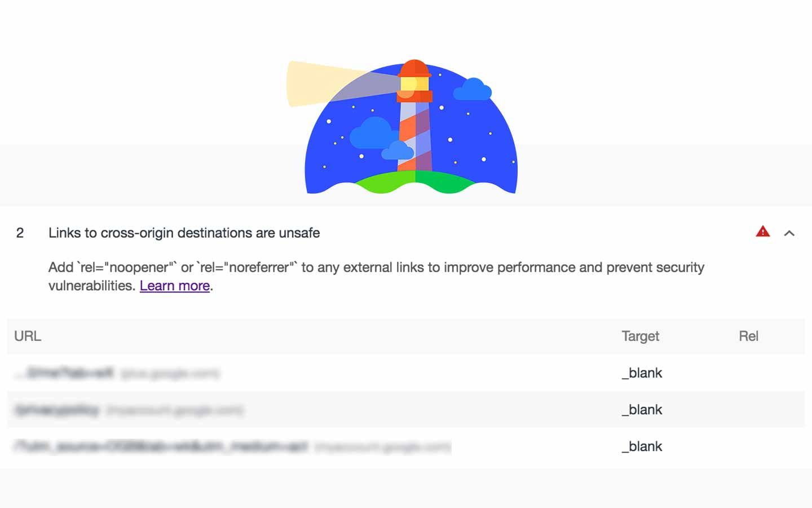Click the Rel column header
The width and height of the screenshot is (812, 508).
[748, 336]
